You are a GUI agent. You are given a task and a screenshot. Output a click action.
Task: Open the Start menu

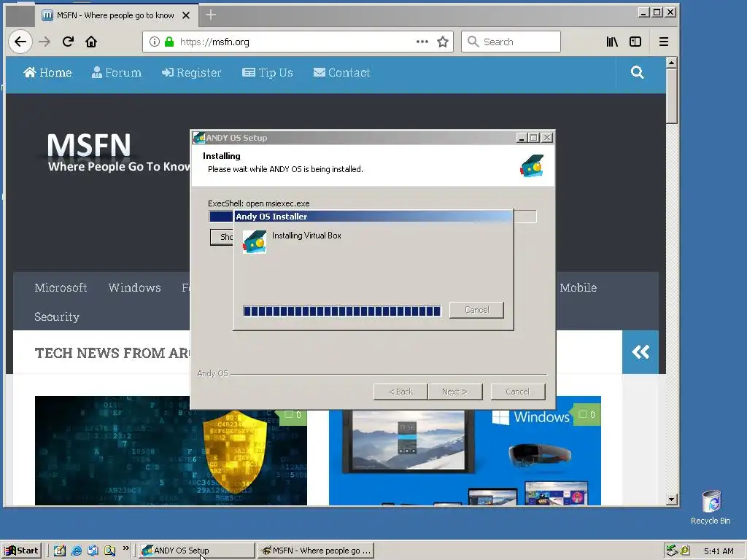click(21, 551)
